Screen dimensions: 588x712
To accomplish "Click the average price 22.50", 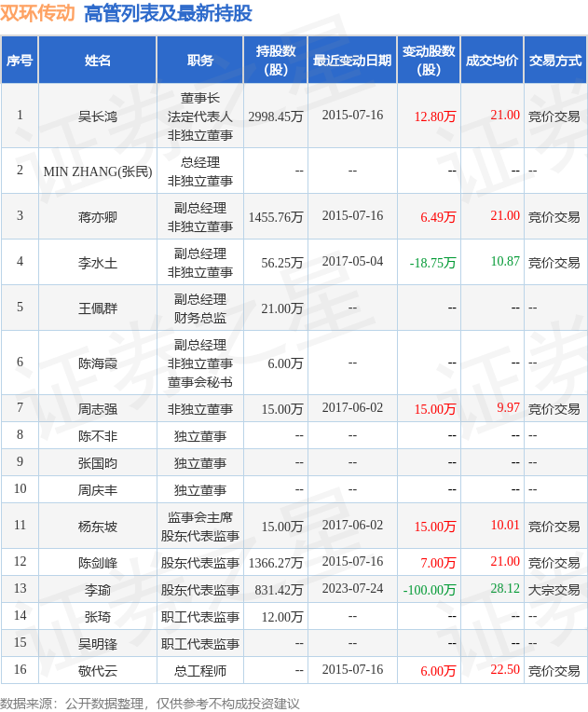I will 505,669.
